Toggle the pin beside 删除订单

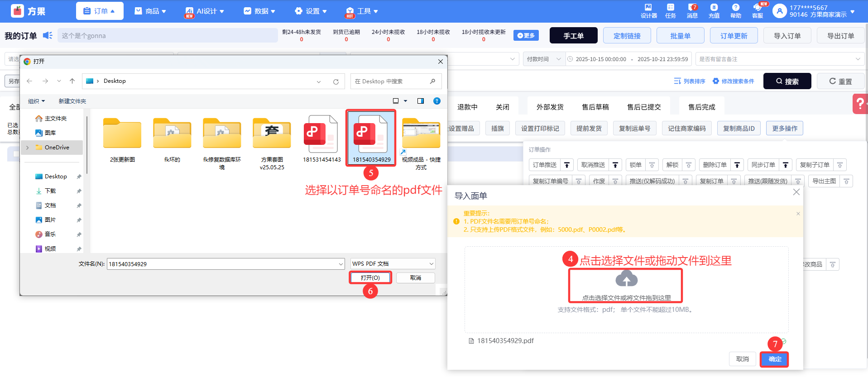[x=737, y=165]
